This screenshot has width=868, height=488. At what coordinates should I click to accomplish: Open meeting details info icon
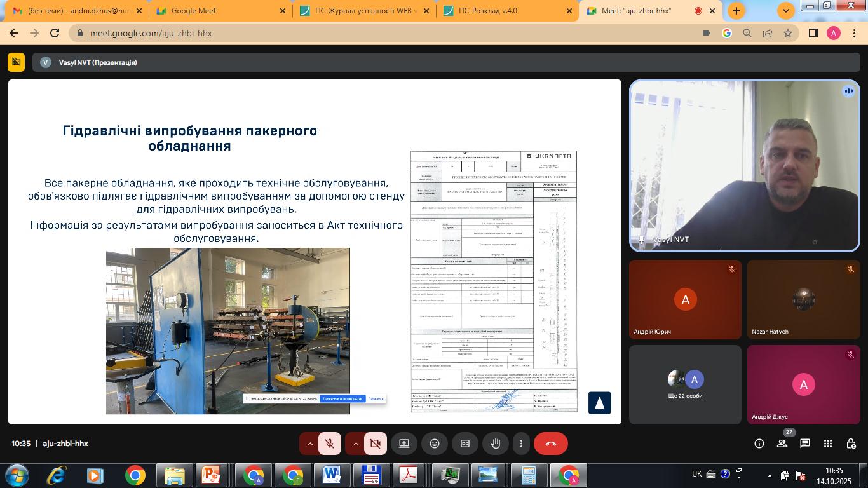pos(759,444)
